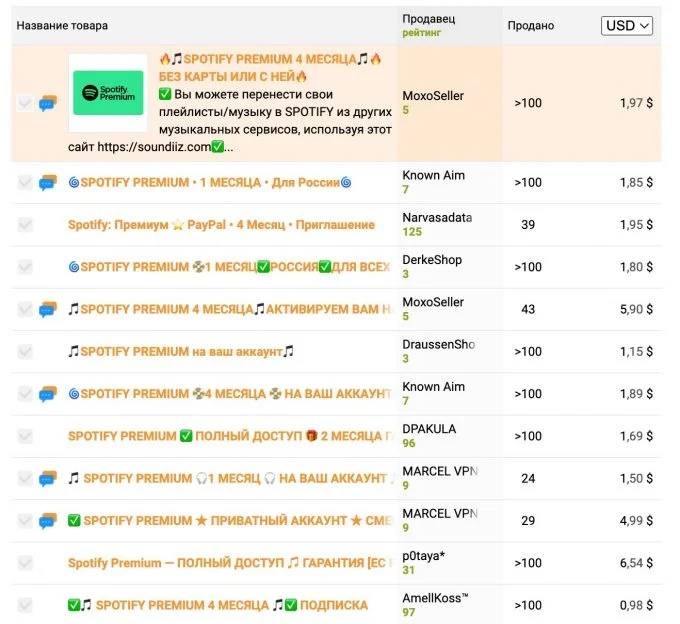Viewport: 680px width, 624px height.
Task: Click the AmellKoss rating value 97
Action: [409, 612]
